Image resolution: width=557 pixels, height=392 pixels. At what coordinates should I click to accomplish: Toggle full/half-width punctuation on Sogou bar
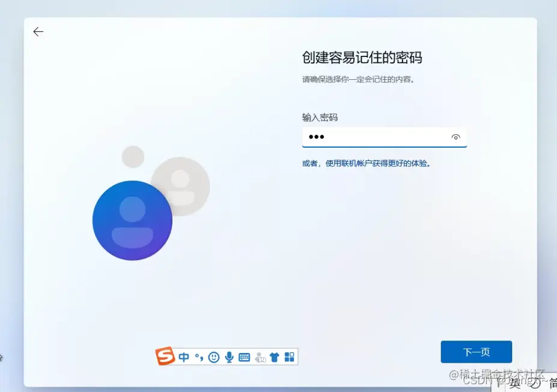[199, 357]
